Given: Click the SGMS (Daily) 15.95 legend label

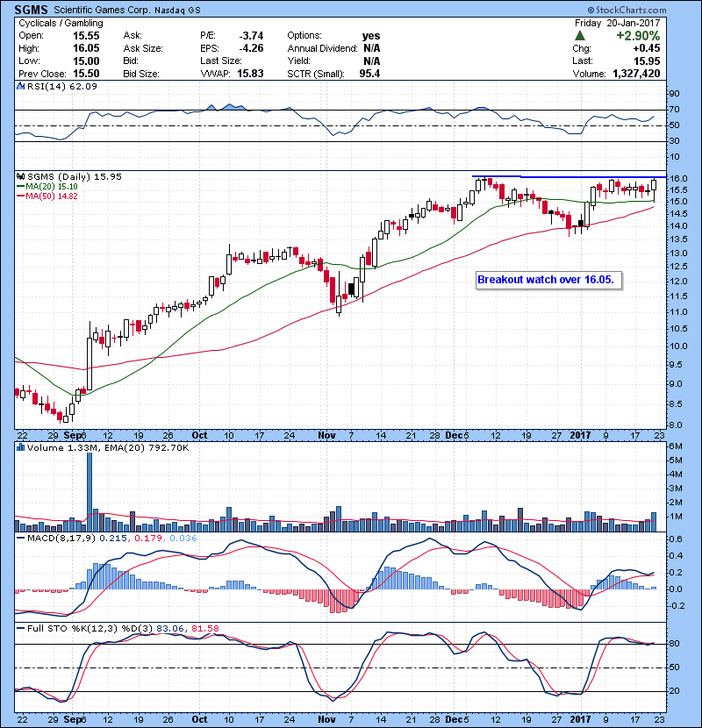Looking at the screenshot, I should (75, 176).
